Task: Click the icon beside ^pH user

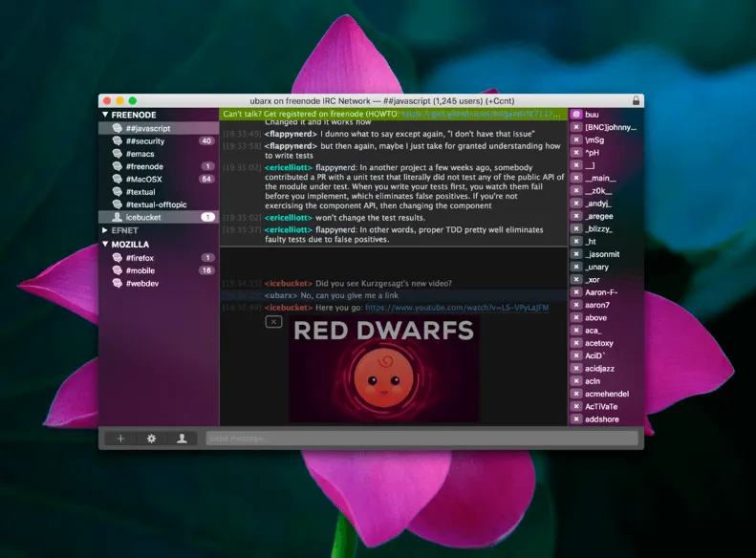Action: click(576, 152)
